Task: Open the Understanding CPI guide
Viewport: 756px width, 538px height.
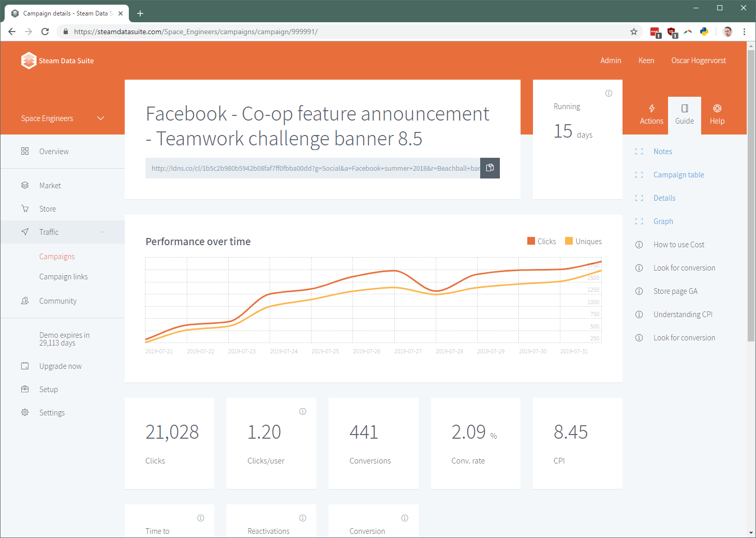Action: click(x=683, y=315)
